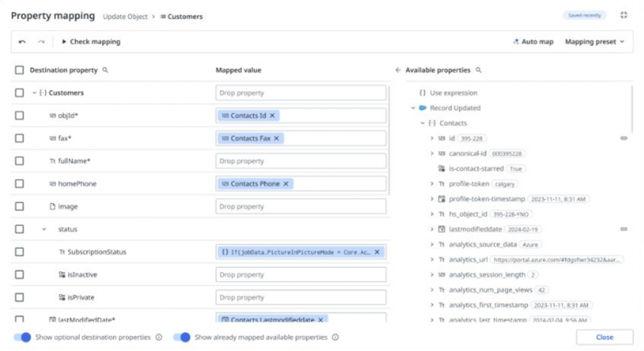The width and height of the screenshot is (644, 351).
Task: Remove Contacts Phone mapped value
Action: coord(286,184)
